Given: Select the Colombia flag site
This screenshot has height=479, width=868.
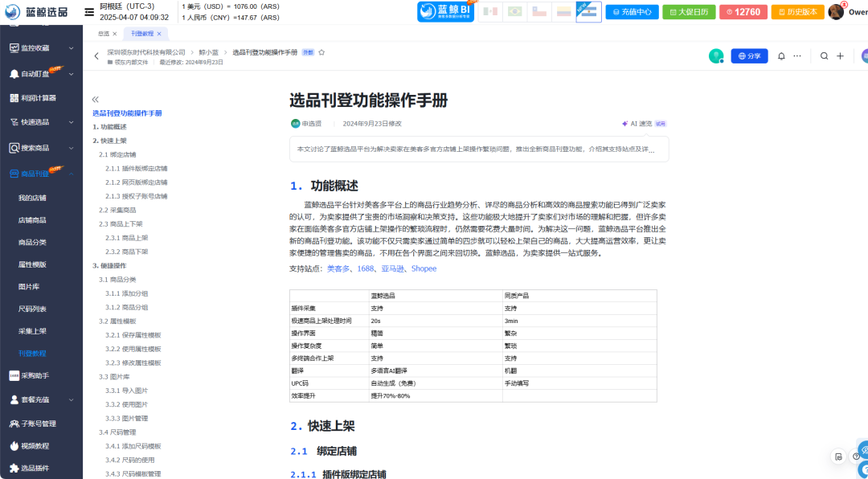Looking at the screenshot, I should (563, 11).
